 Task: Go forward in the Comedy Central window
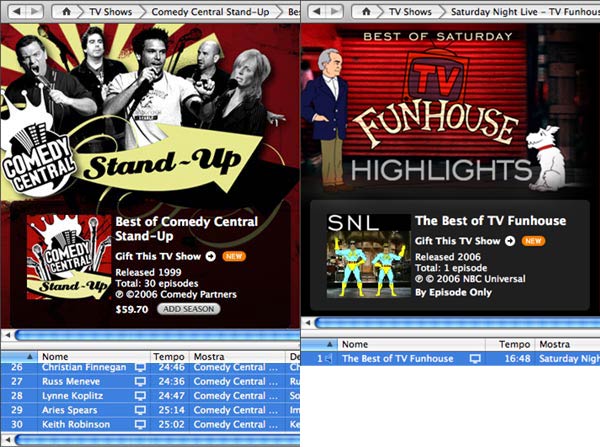pyautogui.click(x=35, y=11)
